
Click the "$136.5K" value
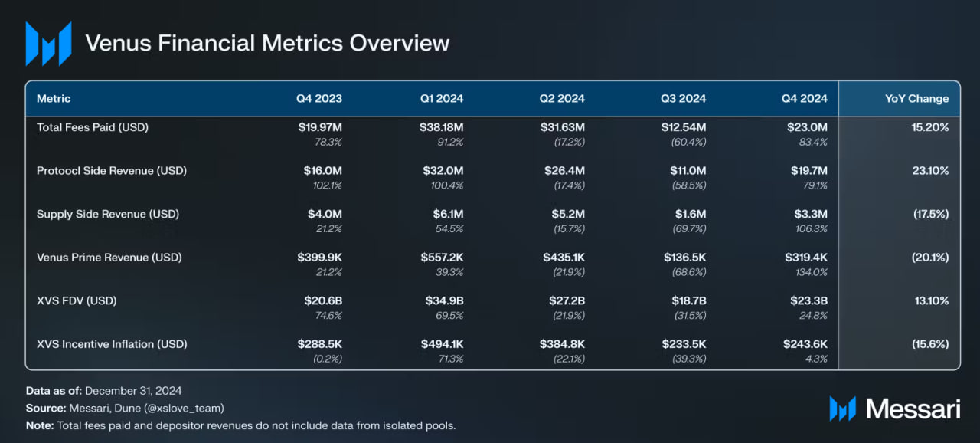click(685, 258)
